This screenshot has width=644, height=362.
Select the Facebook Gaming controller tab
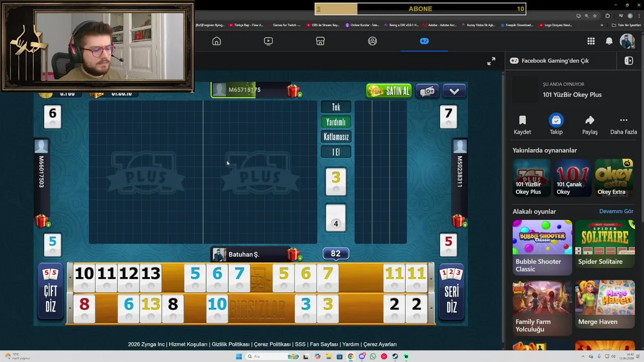pos(424,41)
